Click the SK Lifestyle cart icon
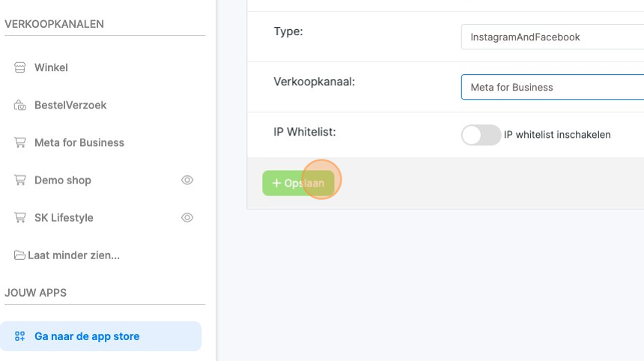This screenshot has width=644, height=361. tap(20, 217)
